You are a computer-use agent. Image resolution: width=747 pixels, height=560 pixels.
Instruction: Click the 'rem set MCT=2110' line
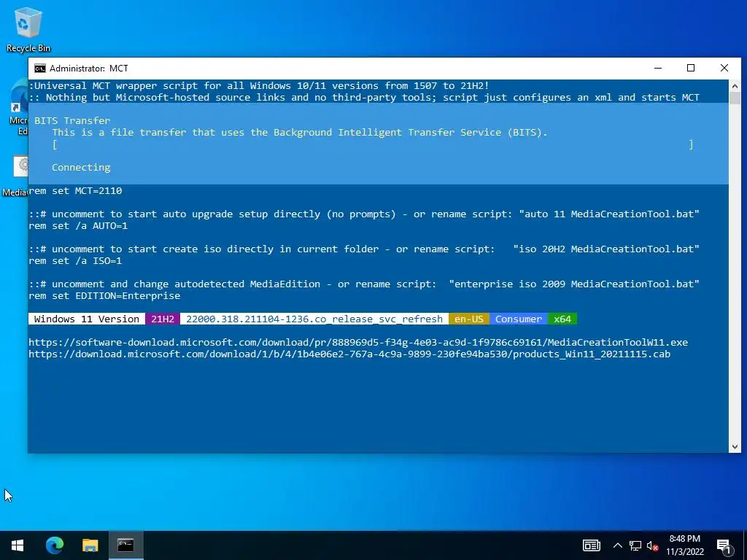(75, 190)
